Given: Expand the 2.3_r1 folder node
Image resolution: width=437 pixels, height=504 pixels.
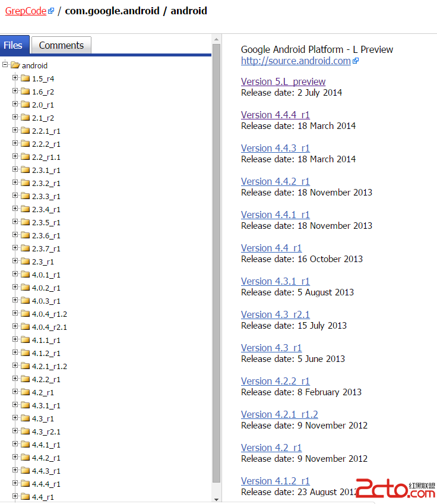Looking at the screenshot, I should pos(15,261).
